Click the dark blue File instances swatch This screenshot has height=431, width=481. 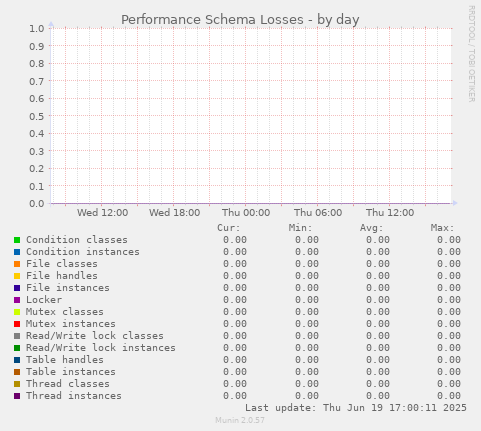17,288
